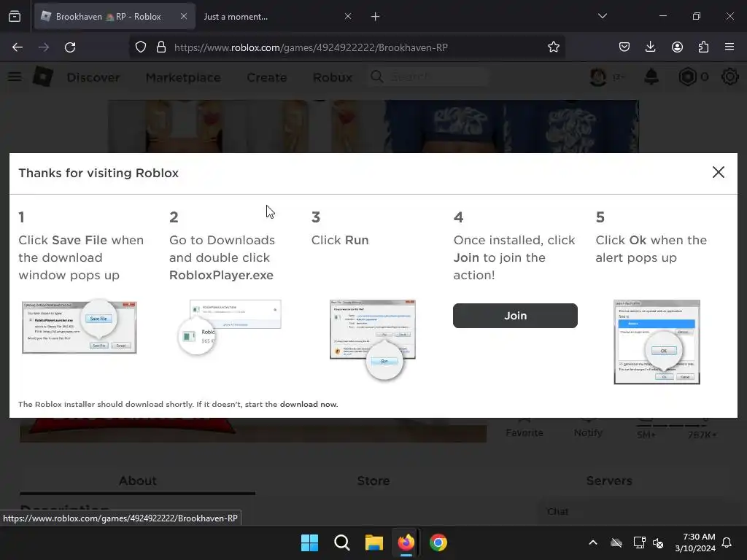Click the Roblox search field
The image size is (747, 560).
click(x=429, y=77)
